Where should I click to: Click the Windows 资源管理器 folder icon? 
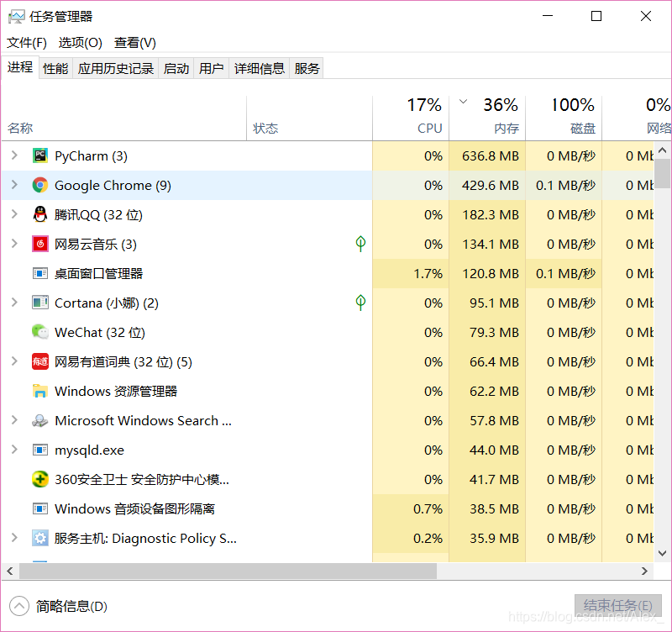(x=41, y=391)
